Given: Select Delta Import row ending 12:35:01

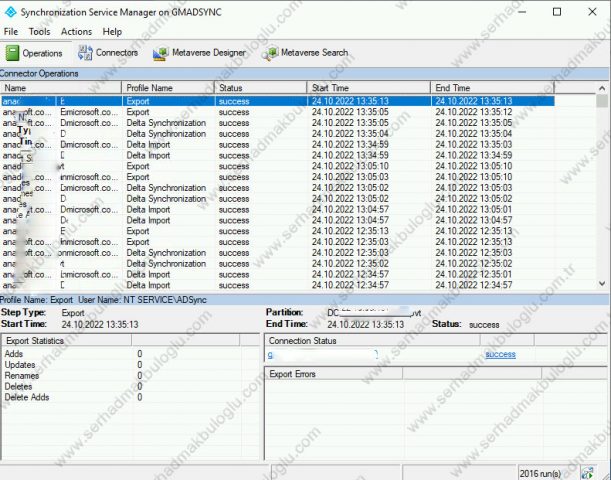Looking at the screenshot, I should pos(277,274).
